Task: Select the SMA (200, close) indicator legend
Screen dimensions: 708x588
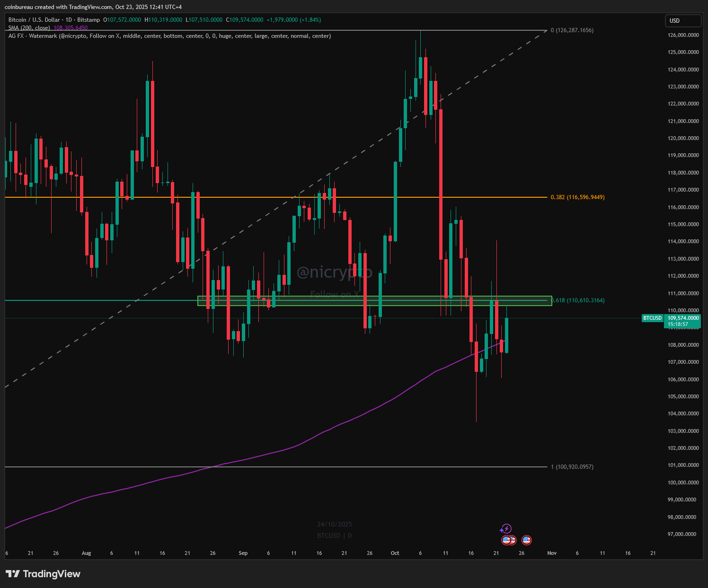Action: pyautogui.click(x=29, y=28)
